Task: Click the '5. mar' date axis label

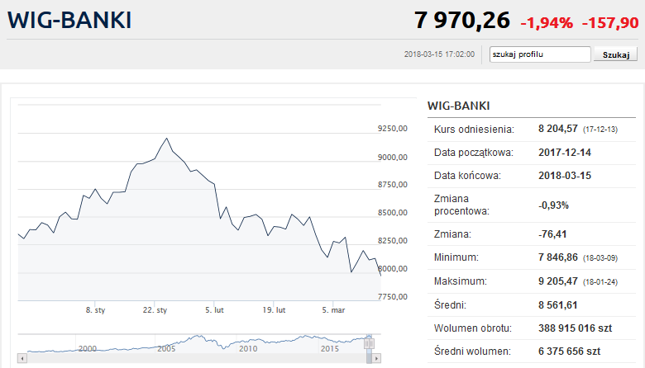Action: coord(333,310)
